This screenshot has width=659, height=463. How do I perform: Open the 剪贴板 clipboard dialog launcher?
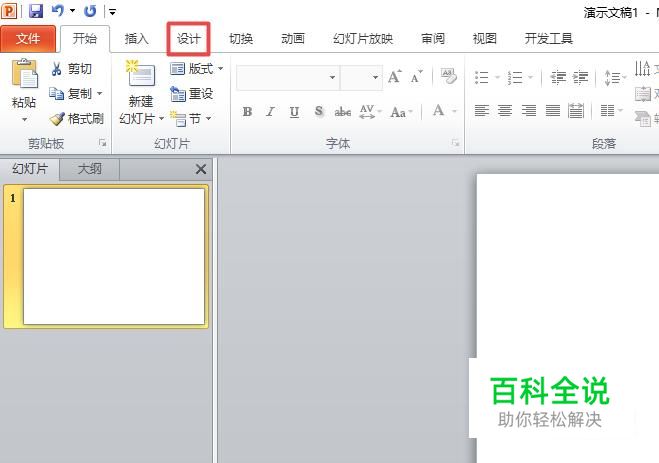[x=103, y=143]
